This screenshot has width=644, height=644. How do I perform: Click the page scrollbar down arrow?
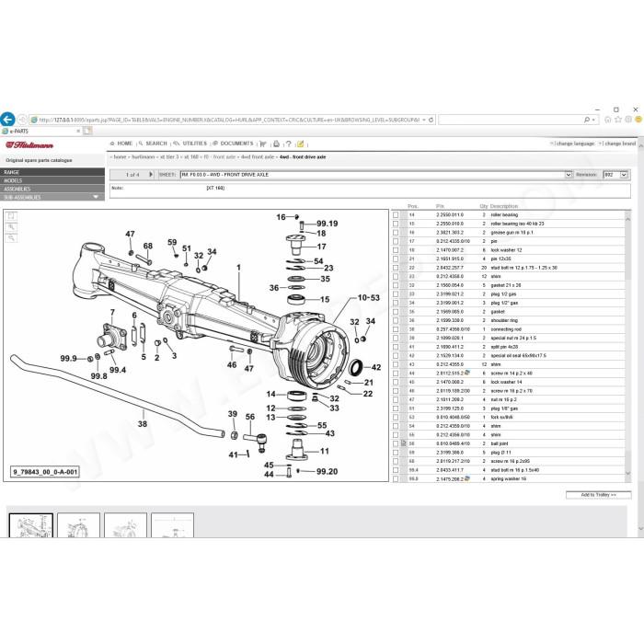(640, 529)
